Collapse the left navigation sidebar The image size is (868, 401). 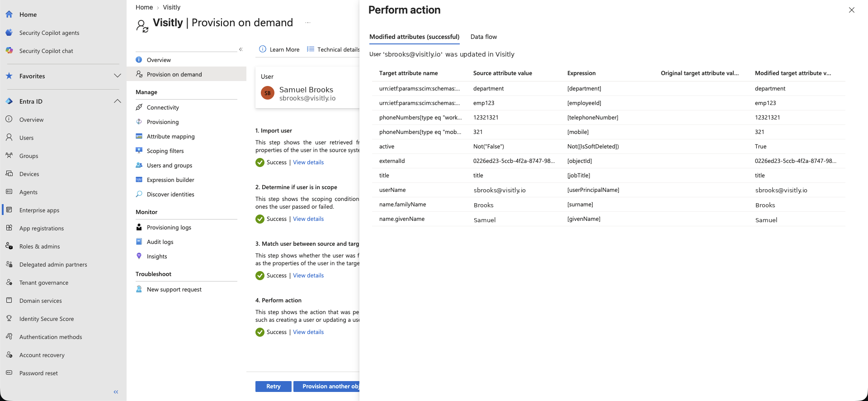tap(116, 392)
